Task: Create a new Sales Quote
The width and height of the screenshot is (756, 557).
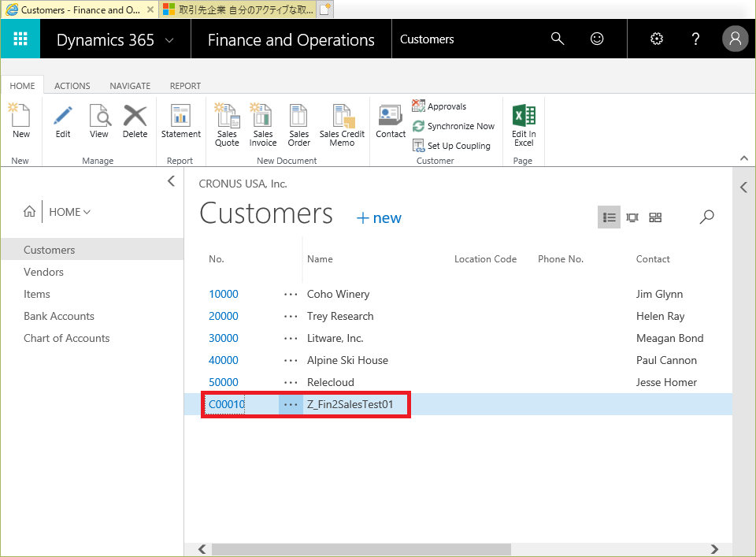Action: [227, 125]
